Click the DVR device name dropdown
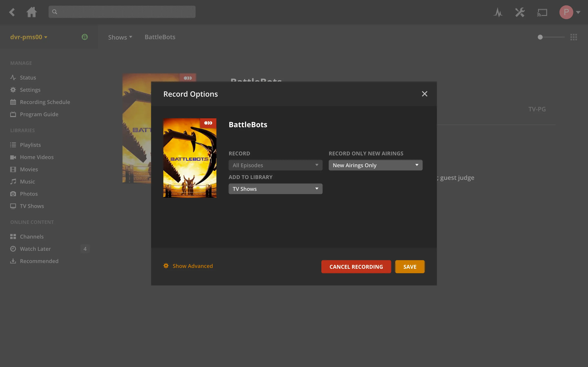This screenshot has height=367, width=588. coord(28,37)
